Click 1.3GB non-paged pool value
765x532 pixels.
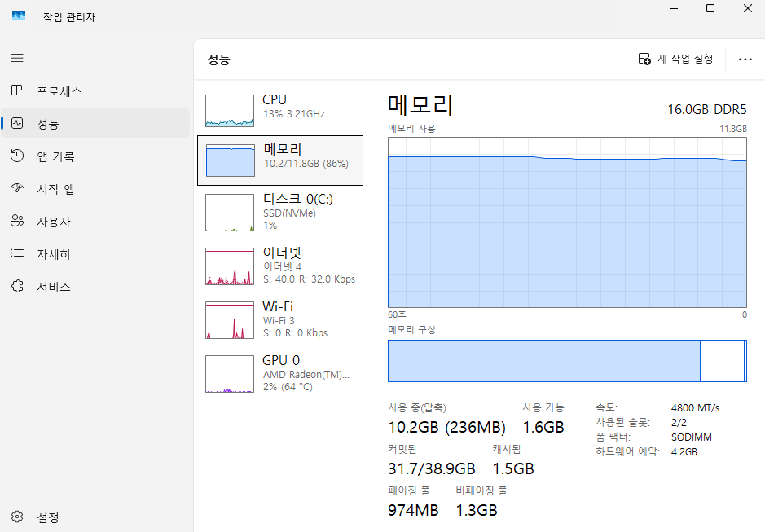coord(477,510)
